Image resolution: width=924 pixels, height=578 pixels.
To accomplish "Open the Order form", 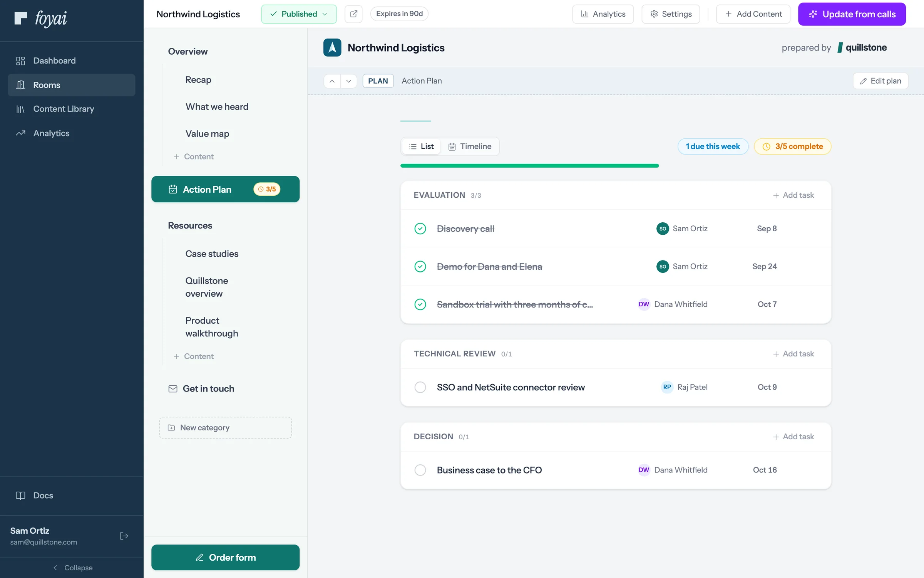I will pos(226,557).
